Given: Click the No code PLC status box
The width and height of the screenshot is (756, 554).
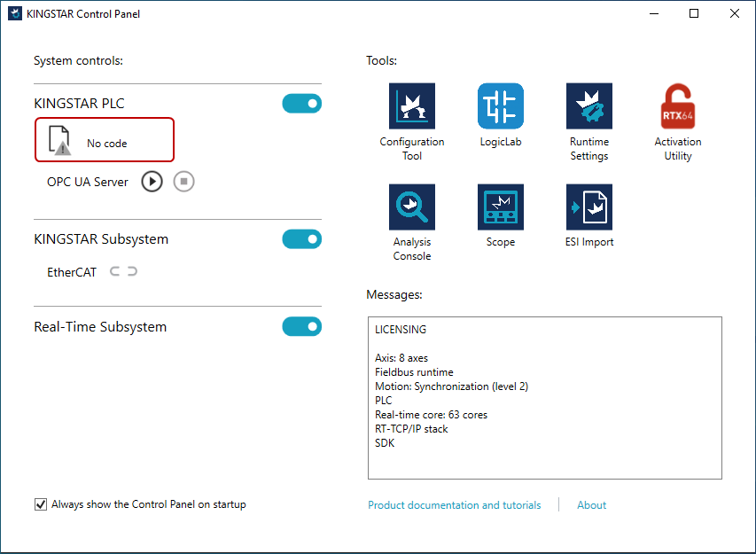Looking at the screenshot, I should point(105,140).
